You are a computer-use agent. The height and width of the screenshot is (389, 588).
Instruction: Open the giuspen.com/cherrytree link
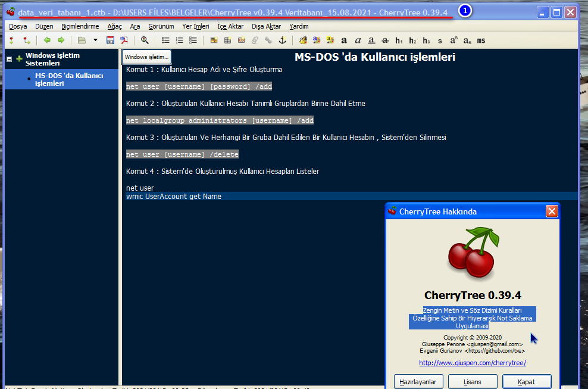point(473,363)
